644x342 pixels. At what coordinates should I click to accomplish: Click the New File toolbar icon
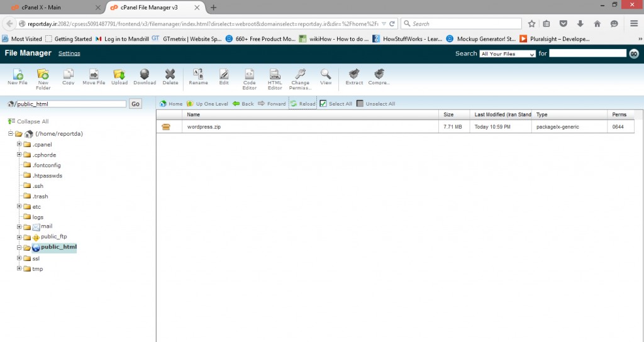pyautogui.click(x=17, y=76)
